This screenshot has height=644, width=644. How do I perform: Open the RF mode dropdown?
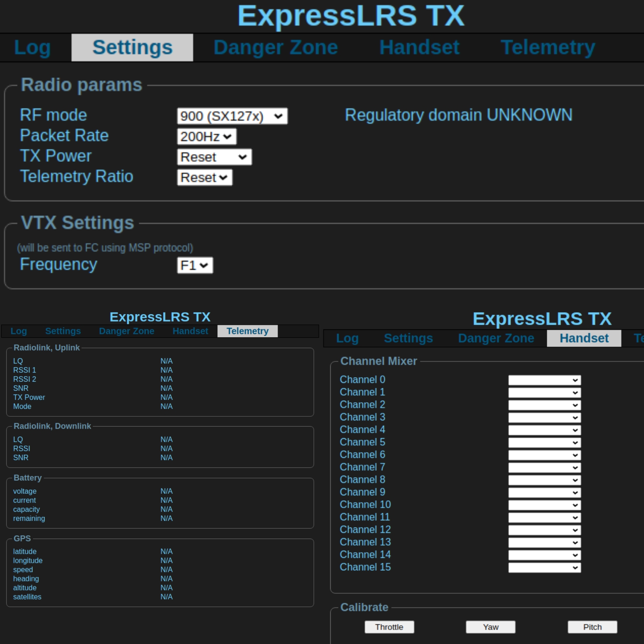coord(232,116)
